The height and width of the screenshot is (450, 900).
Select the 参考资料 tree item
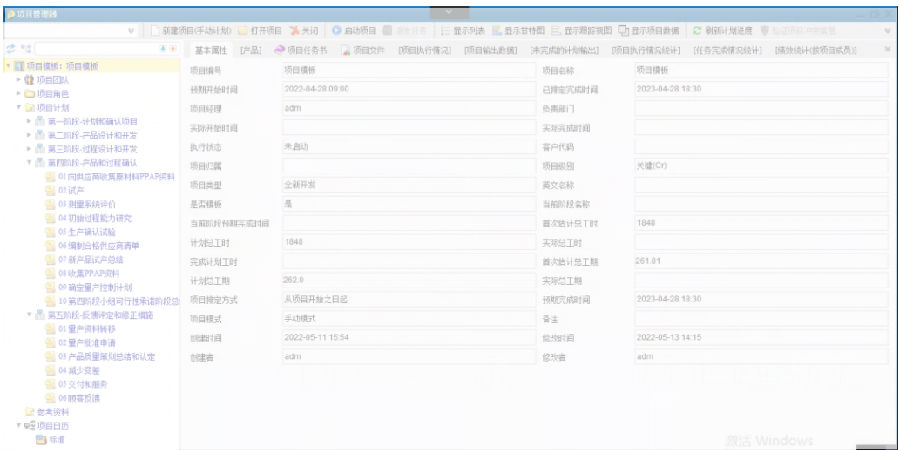[x=53, y=412]
